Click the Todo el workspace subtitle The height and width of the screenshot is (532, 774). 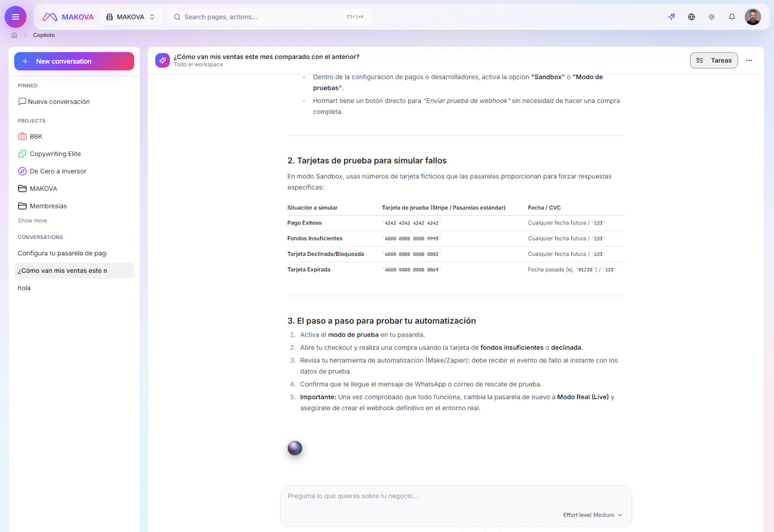pyautogui.click(x=198, y=65)
